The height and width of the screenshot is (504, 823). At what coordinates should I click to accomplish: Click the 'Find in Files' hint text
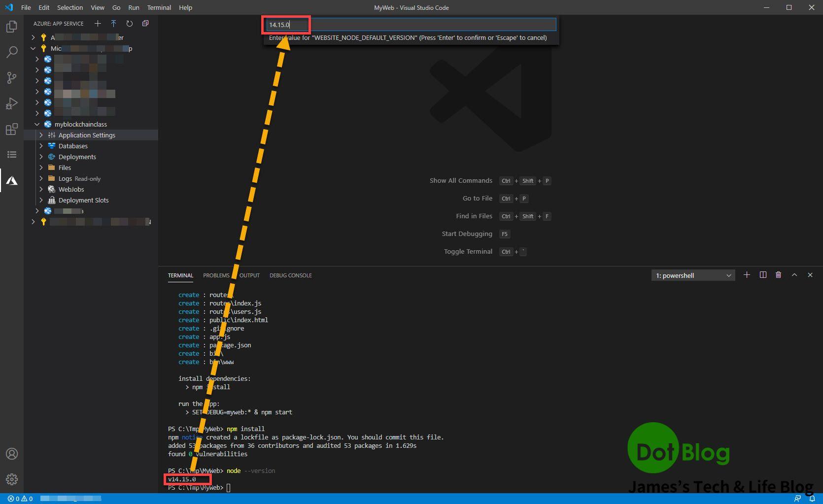pyautogui.click(x=474, y=216)
